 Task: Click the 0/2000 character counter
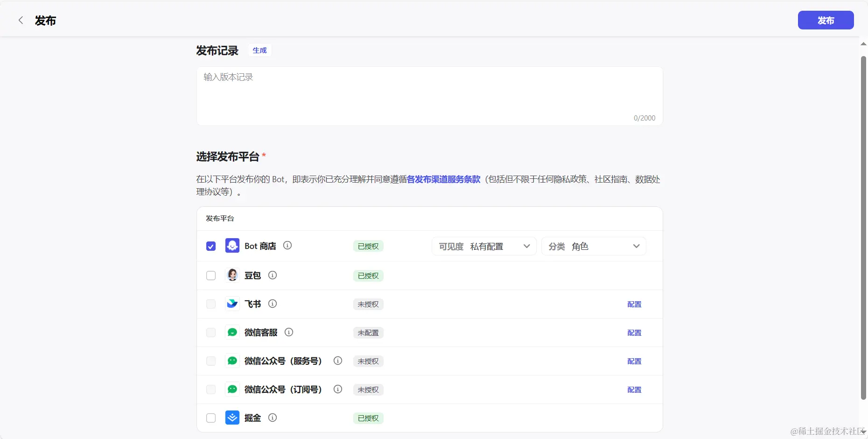point(644,118)
